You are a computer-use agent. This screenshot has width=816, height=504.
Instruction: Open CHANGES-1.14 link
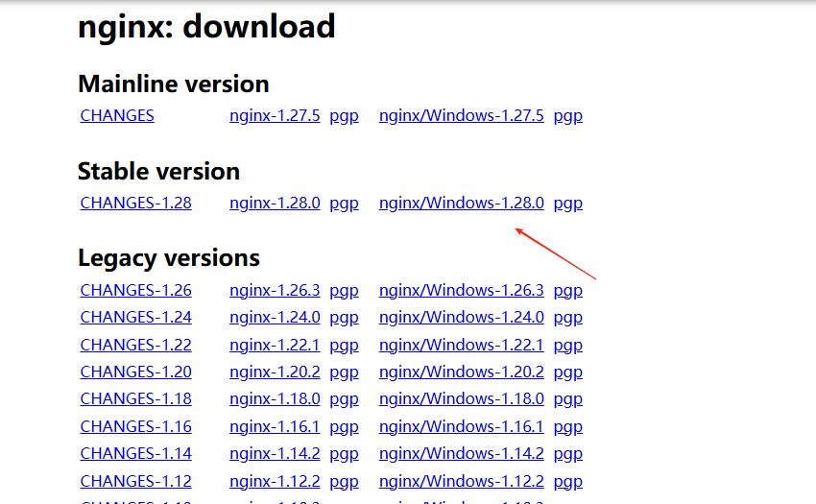coord(135,453)
